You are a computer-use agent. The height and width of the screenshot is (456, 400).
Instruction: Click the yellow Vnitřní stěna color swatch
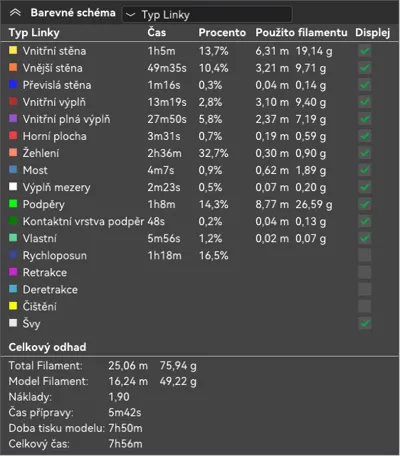point(13,50)
